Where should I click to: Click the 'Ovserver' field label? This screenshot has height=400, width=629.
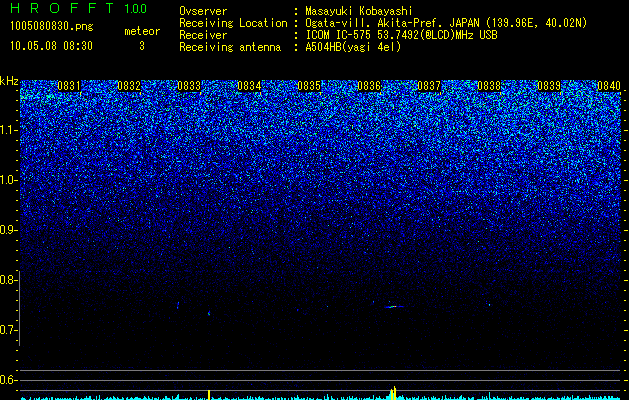[x=203, y=11]
